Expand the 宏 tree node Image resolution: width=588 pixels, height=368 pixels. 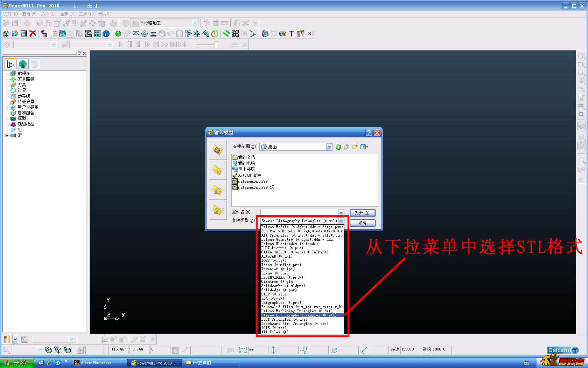[x=7, y=135]
